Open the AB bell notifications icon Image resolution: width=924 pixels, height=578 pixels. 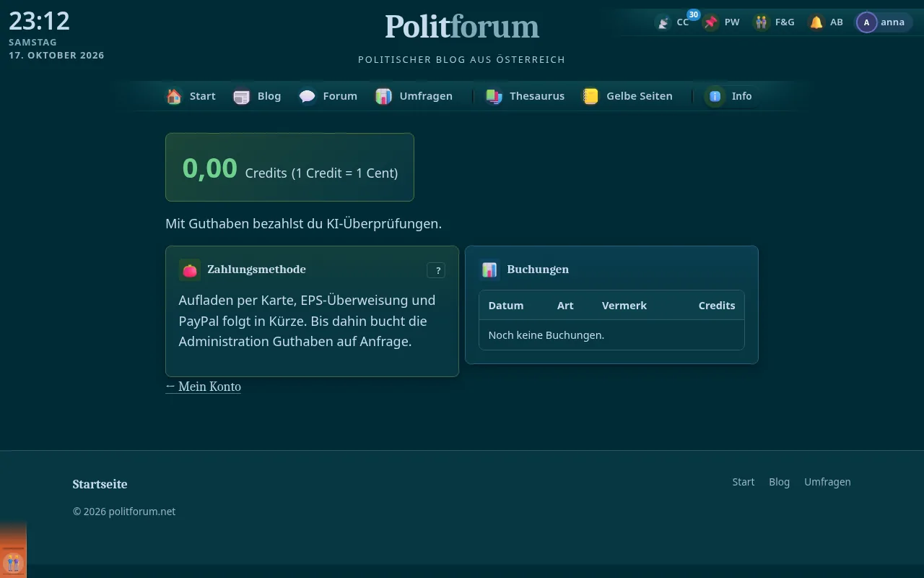click(x=816, y=22)
